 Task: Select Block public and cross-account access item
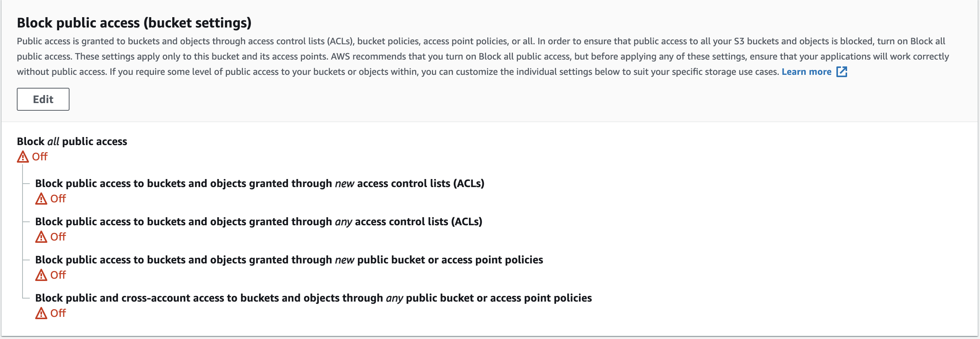point(313,298)
